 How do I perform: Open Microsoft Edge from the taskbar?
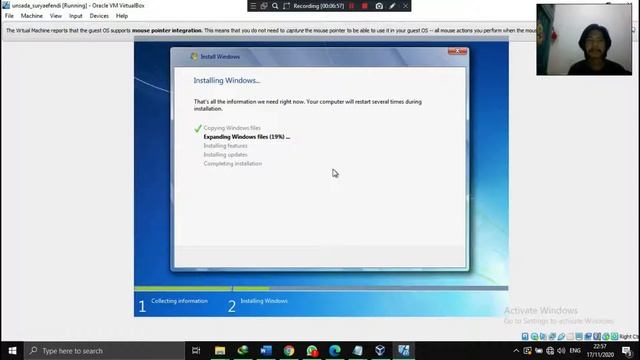coord(335,351)
